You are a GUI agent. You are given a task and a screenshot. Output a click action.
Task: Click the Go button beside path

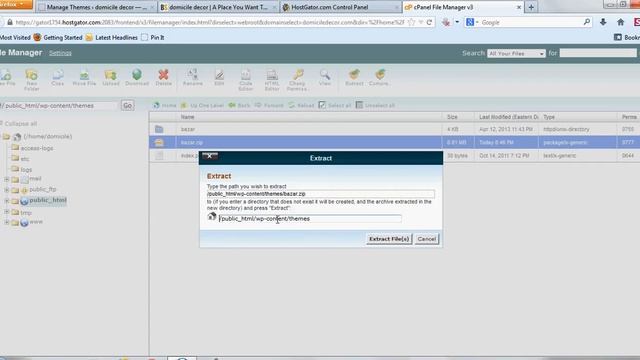click(127, 106)
